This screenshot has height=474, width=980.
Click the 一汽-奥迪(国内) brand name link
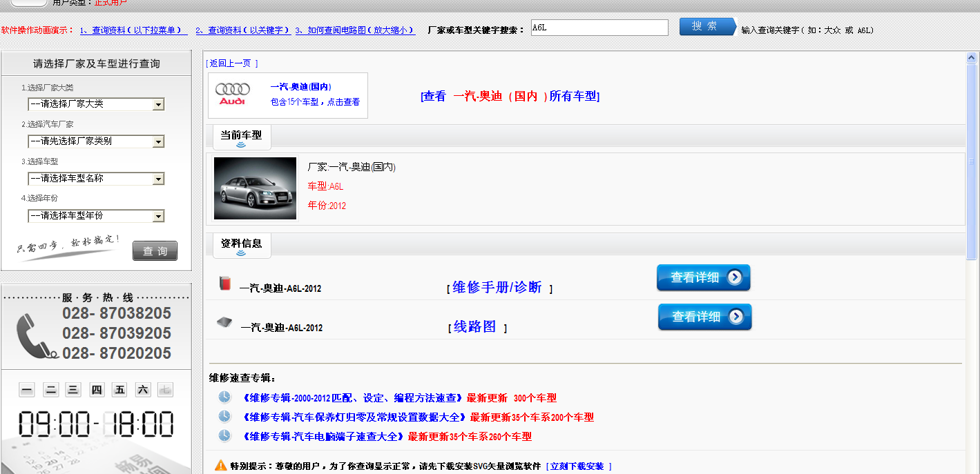[300, 87]
